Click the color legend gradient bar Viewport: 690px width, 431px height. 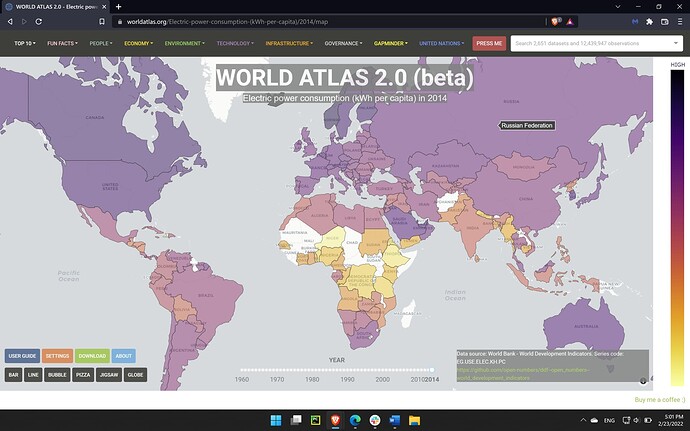pos(677,228)
